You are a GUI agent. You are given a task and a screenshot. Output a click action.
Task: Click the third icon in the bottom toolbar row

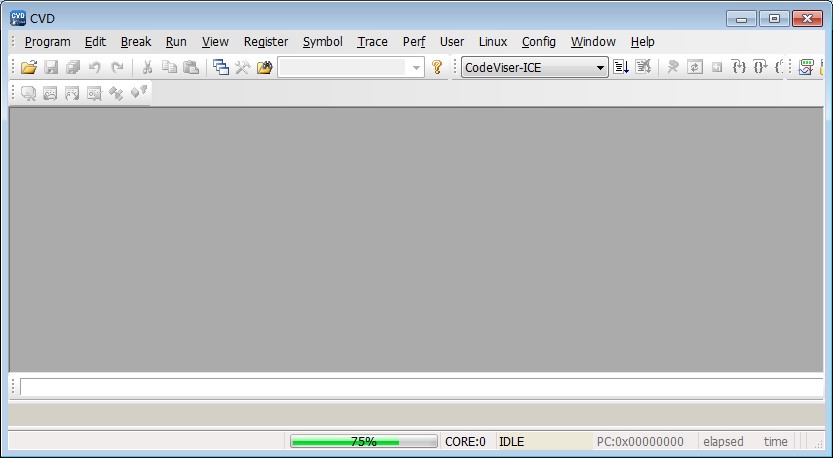tap(72, 94)
